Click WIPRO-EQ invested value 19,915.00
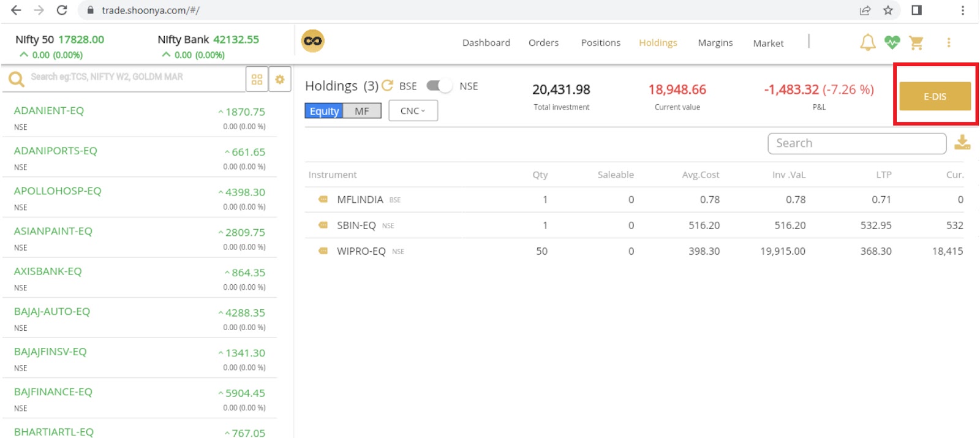Viewport: 980px width, 438px height. coord(783,251)
